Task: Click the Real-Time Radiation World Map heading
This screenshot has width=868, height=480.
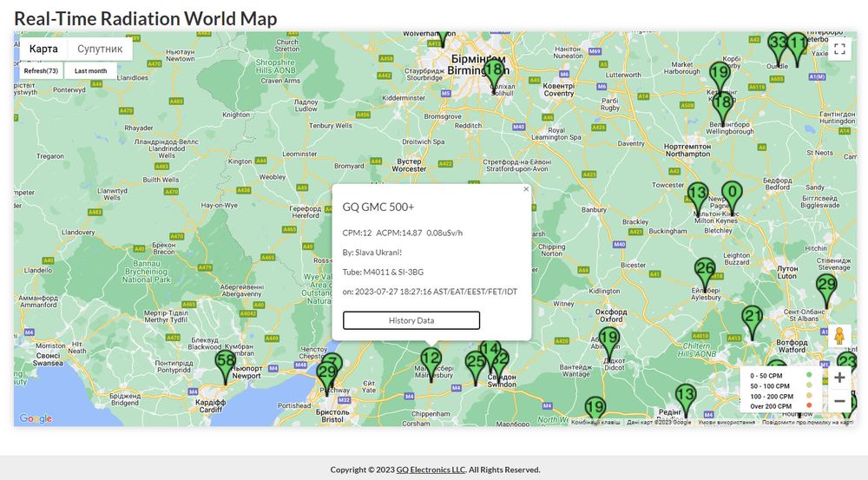Action: [x=146, y=18]
